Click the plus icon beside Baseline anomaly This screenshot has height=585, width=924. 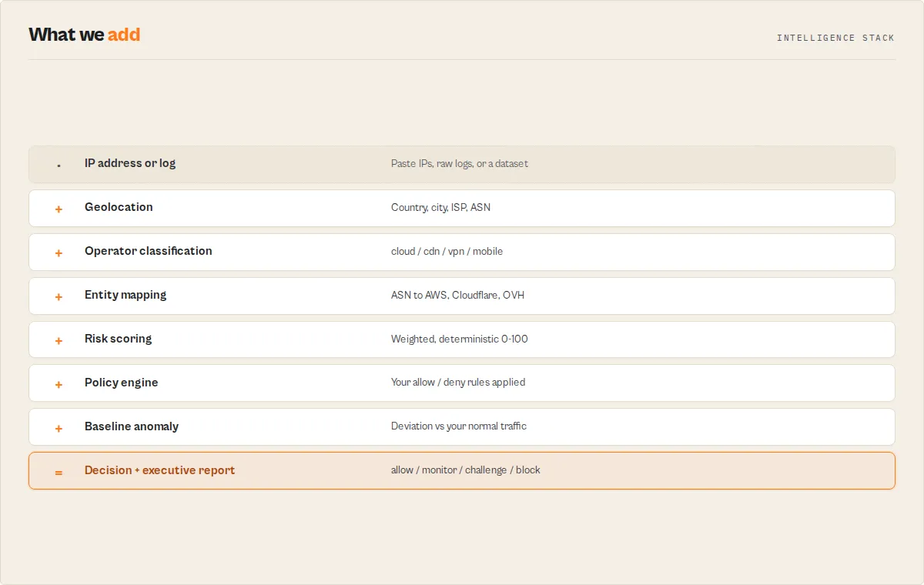59,429
